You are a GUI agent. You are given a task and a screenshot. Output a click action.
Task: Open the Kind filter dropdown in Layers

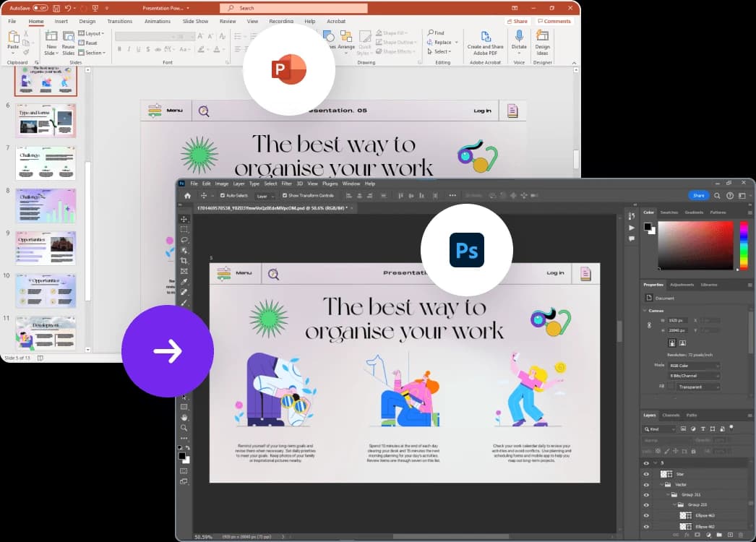click(660, 429)
